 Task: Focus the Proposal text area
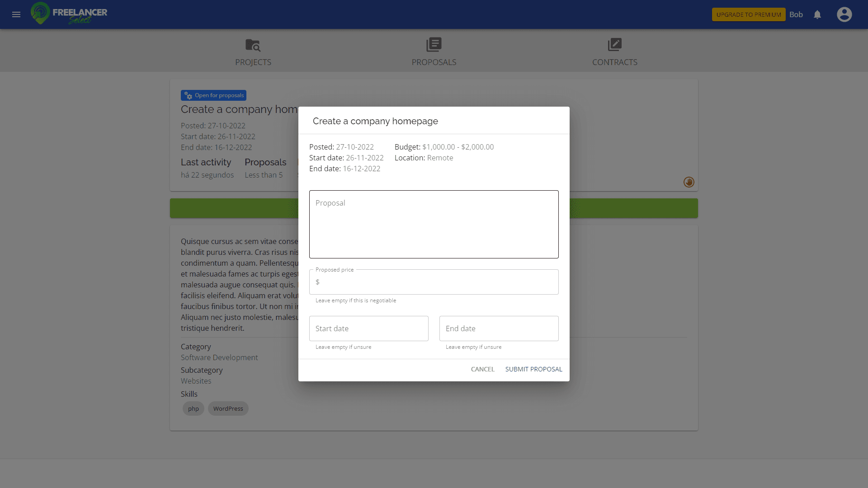click(x=434, y=224)
